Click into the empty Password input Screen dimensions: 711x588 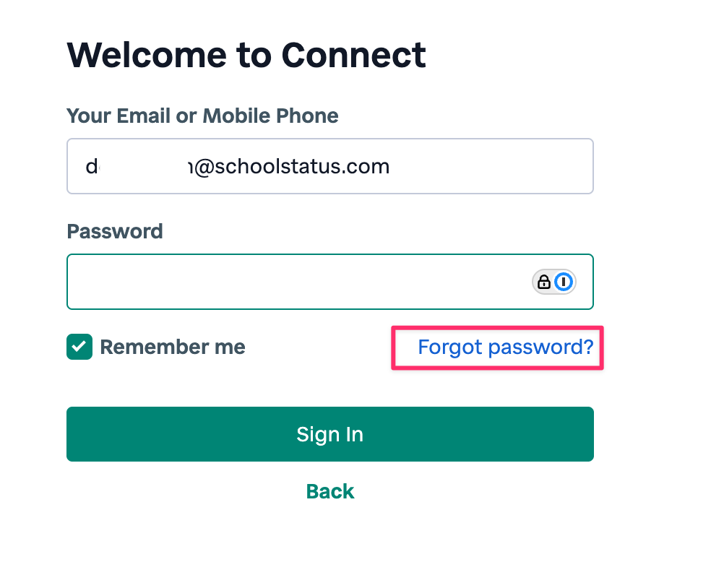click(x=289, y=282)
